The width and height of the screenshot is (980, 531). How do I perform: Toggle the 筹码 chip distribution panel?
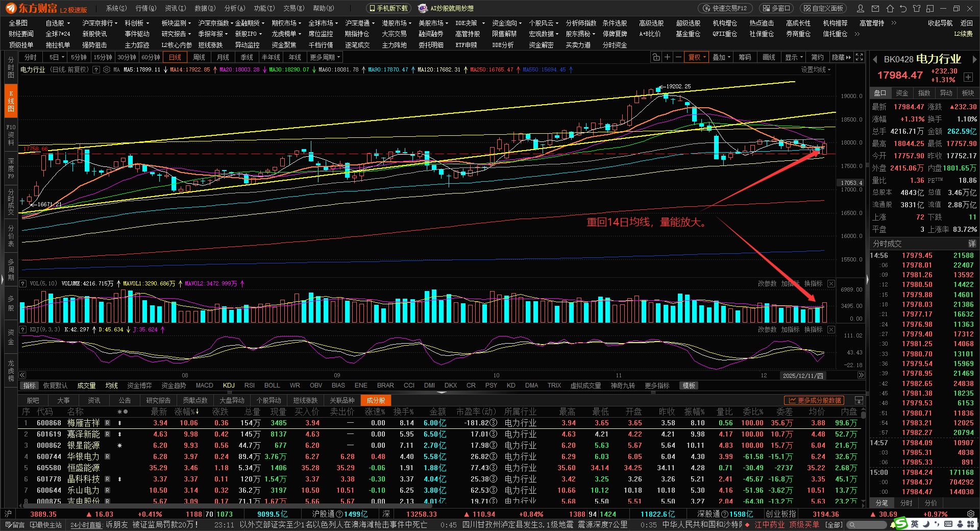coord(745,57)
